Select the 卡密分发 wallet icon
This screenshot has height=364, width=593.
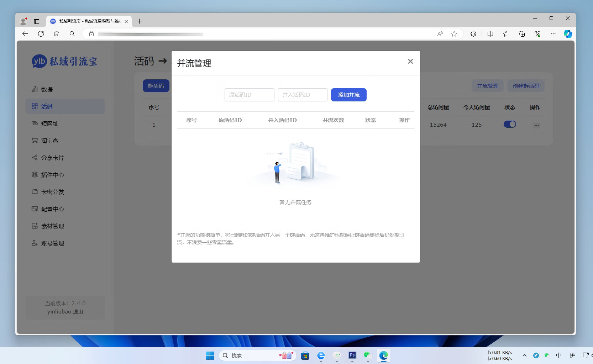(x=35, y=192)
